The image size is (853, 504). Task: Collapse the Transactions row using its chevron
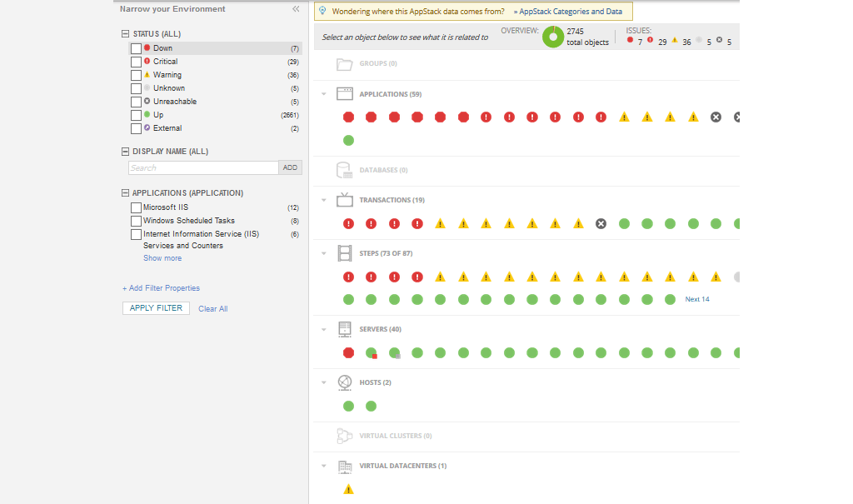(x=324, y=200)
